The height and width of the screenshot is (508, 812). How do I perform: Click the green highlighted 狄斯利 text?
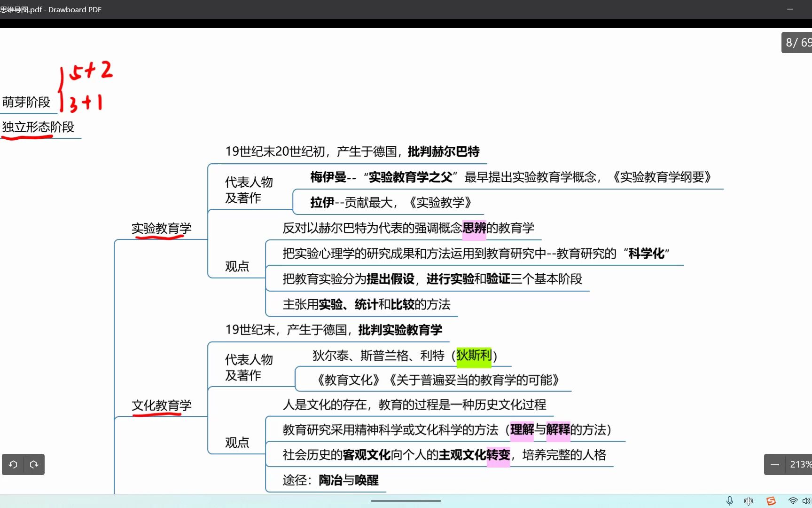[474, 356]
